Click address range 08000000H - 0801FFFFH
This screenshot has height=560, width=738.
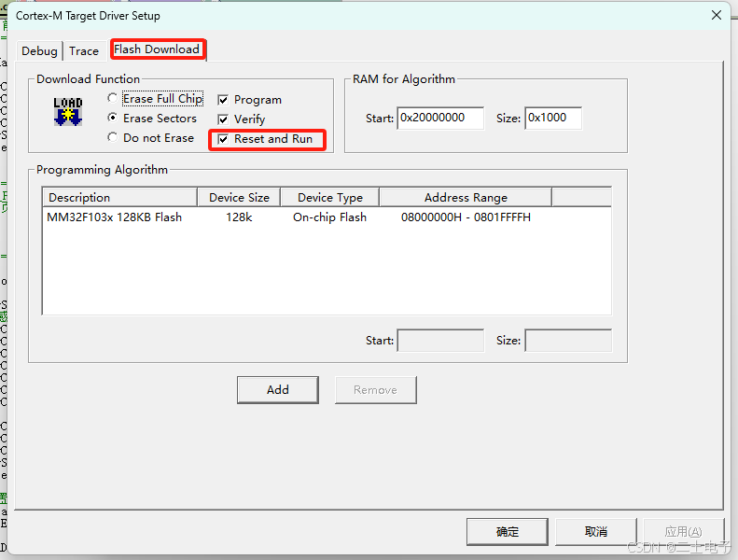pyautogui.click(x=466, y=217)
